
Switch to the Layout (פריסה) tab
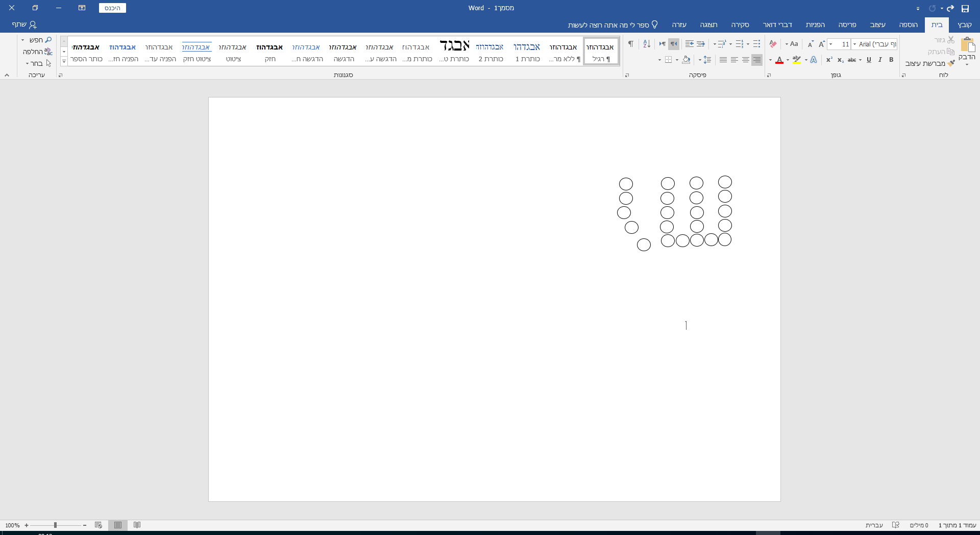click(x=847, y=25)
